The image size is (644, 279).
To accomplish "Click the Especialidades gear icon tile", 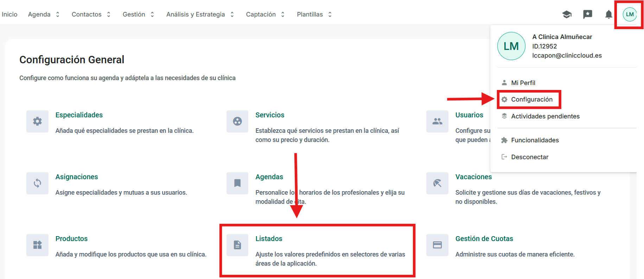I will point(37,121).
